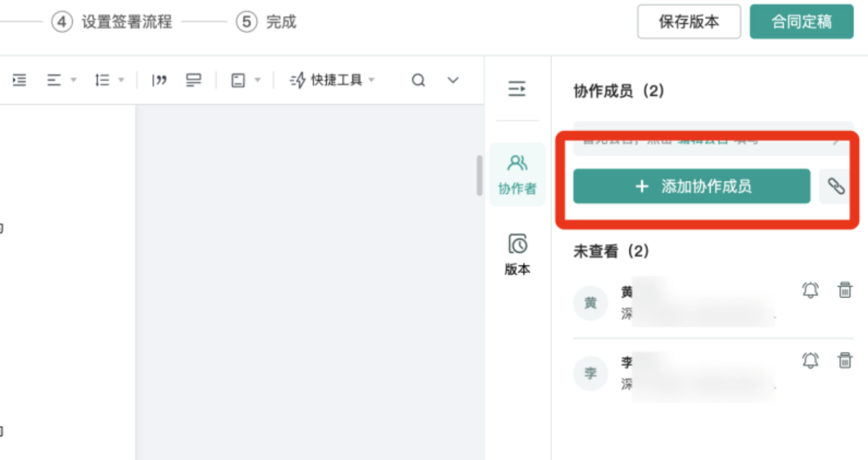Toggle the notification bell for member 黄
The width and height of the screenshot is (868, 460).
coord(809,290)
